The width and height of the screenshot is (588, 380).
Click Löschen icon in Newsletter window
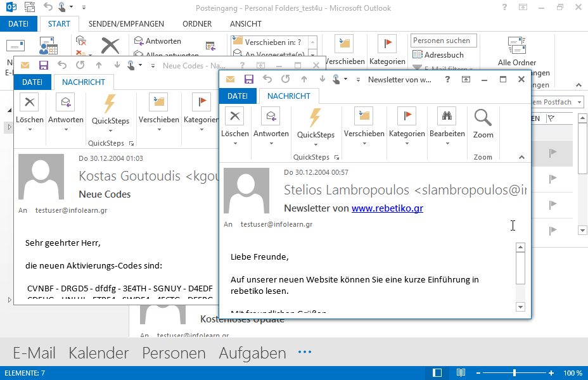(x=234, y=116)
